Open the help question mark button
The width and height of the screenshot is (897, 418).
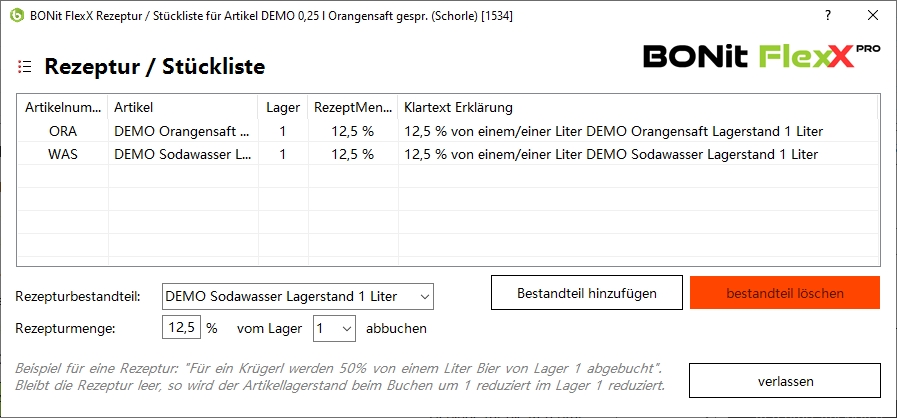click(828, 16)
